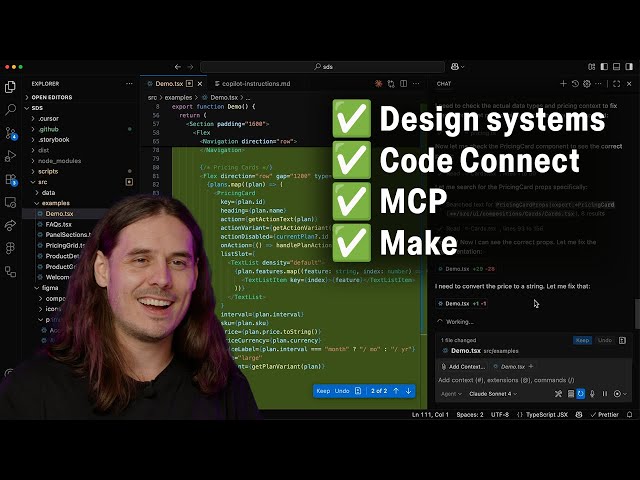Toggle the primary side bar
The image size is (640, 480).
(x=604, y=67)
